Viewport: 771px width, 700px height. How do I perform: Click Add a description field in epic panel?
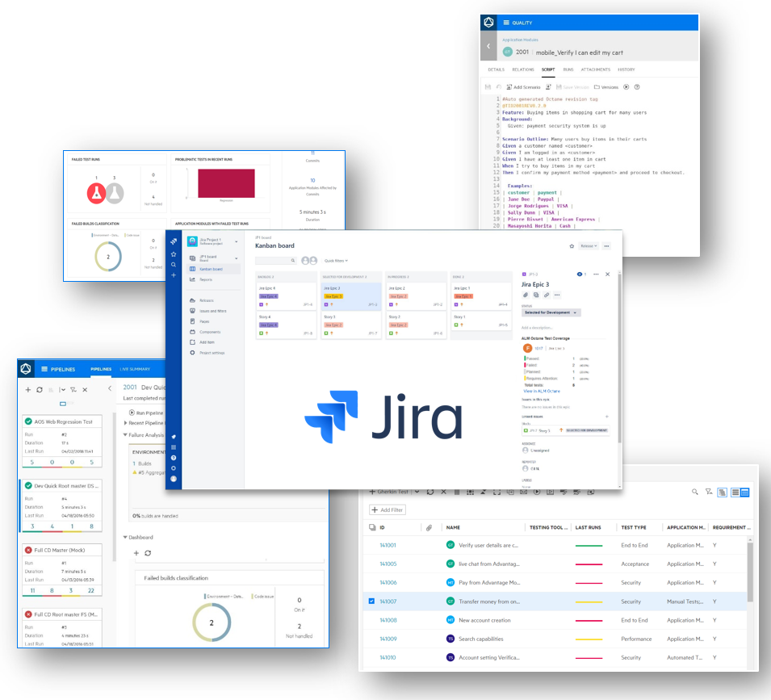(x=536, y=327)
